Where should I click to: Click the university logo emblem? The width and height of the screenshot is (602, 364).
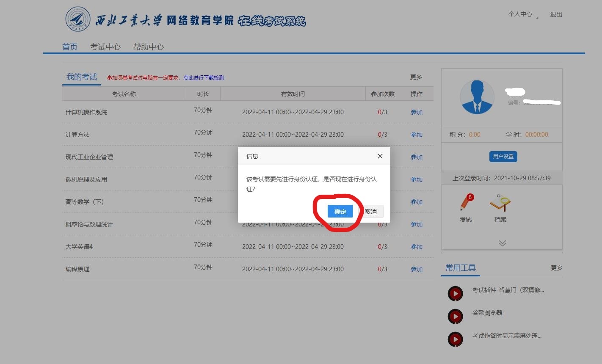(x=77, y=19)
